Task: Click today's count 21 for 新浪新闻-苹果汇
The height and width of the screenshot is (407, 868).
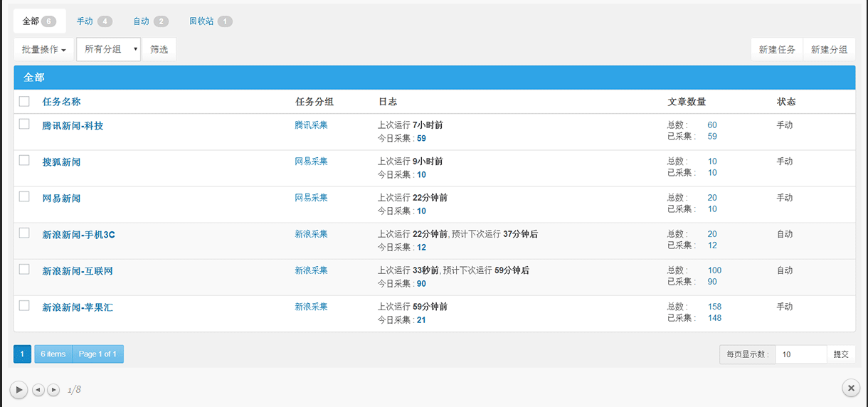Action: [421, 319]
